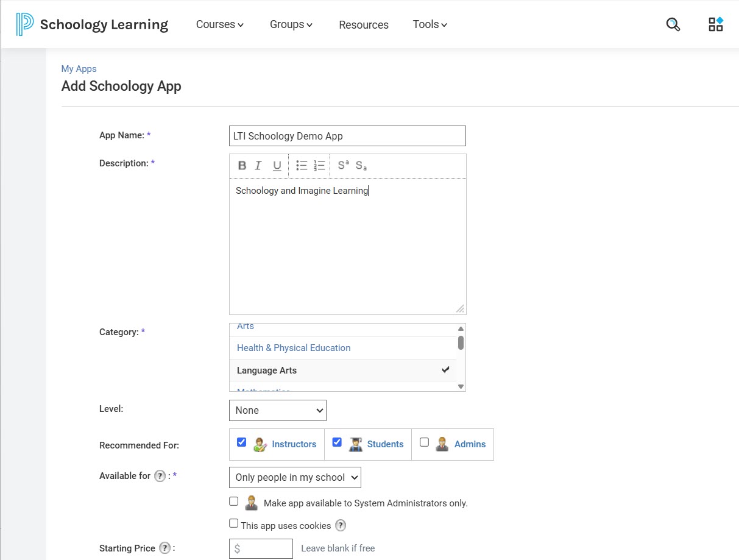Click the category list scrollbar thumb
739x560 pixels.
point(461,342)
